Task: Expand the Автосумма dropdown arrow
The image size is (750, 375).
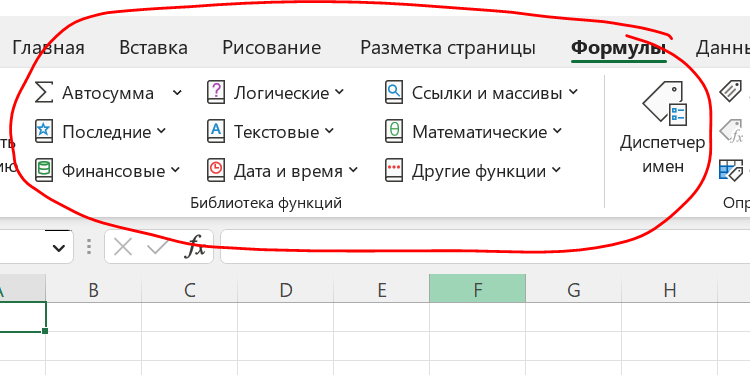Action: pyautogui.click(x=177, y=93)
